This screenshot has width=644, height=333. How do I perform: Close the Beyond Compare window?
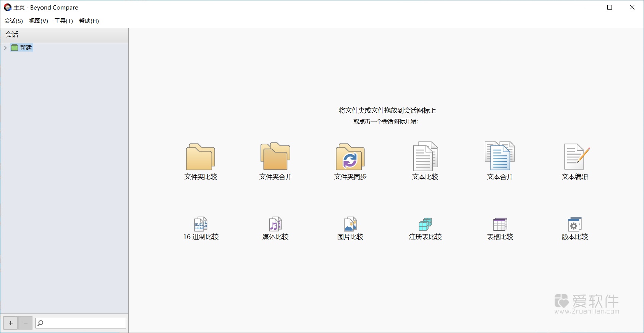(632, 7)
